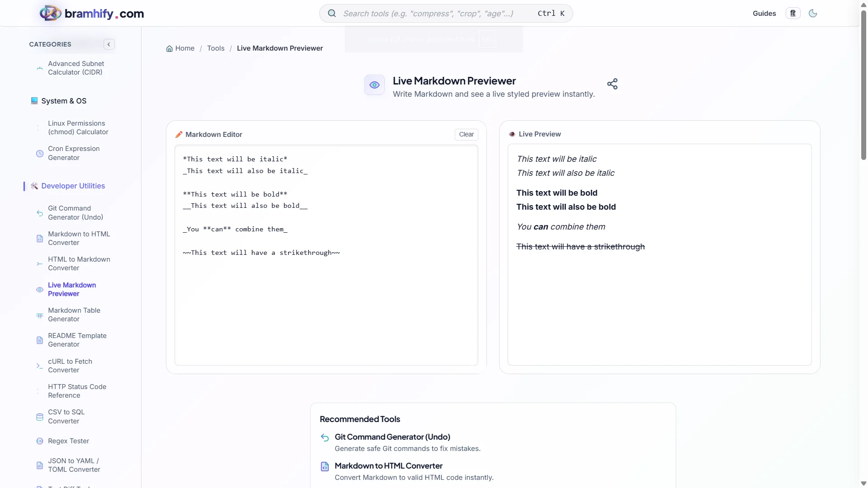The width and height of the screenshot is (868, 488).
Task: Click the Ctrl K shortcut hint
Action: point(551,14)
